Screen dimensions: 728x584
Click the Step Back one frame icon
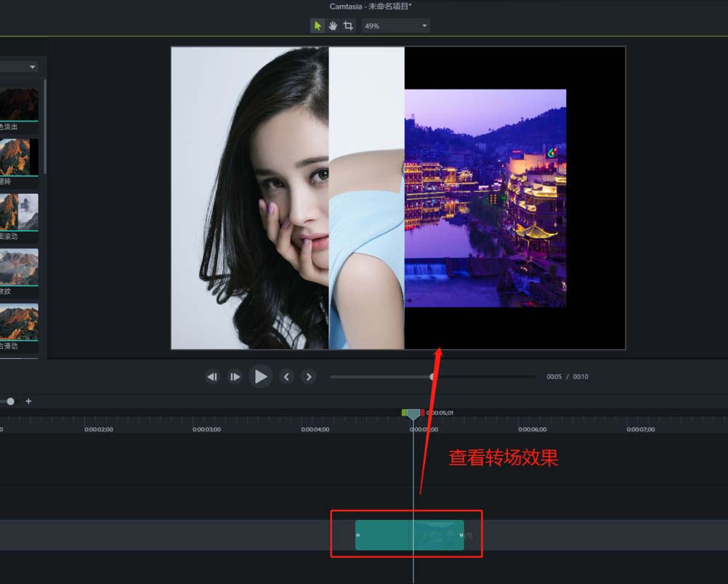click(x=212, y=376)
